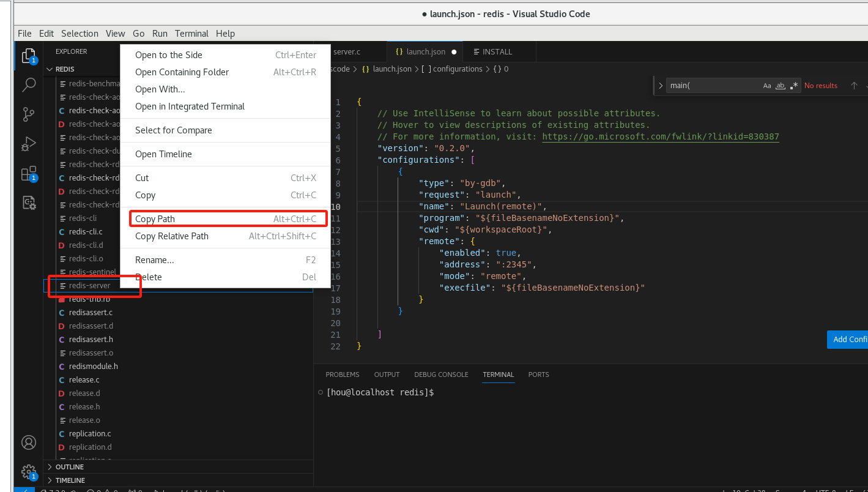Image resolution: width=868 pixels, height=492 pixels.
Task: Click the Ruby icon beside redis-trib.rb
Action: tap(61, 299)
